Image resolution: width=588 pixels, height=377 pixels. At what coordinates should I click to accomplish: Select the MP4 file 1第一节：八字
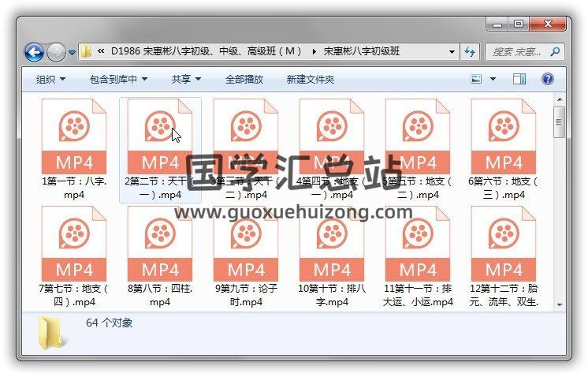74,149
